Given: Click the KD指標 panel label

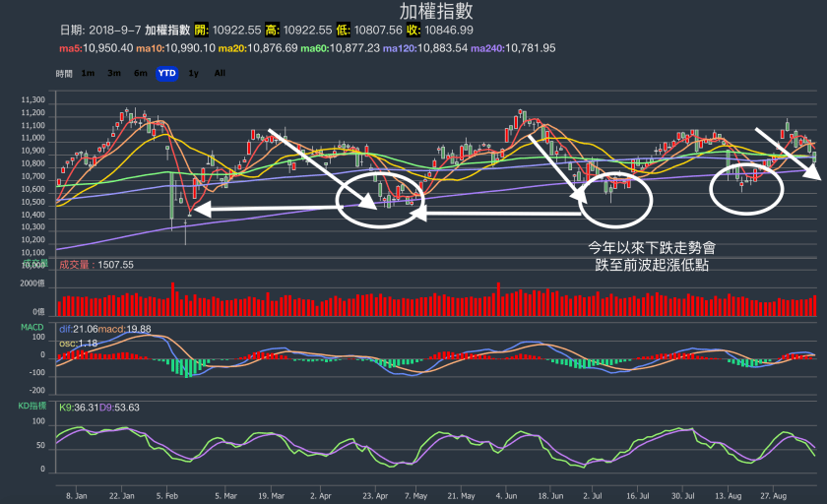Looking at the screenshot, I should (33, 406).
